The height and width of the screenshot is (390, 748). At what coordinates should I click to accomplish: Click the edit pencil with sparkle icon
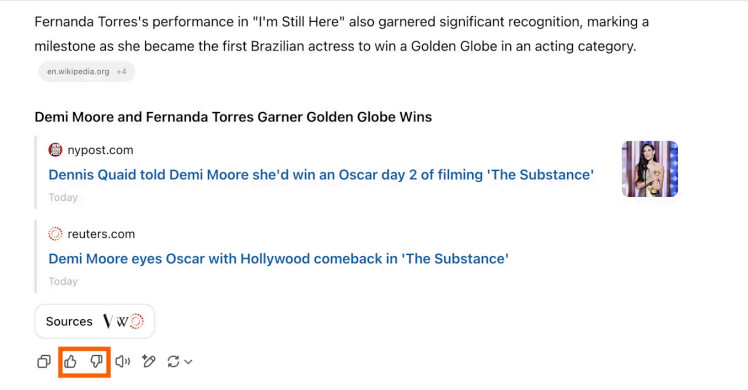pyautogui.click(x=149, y=362)
